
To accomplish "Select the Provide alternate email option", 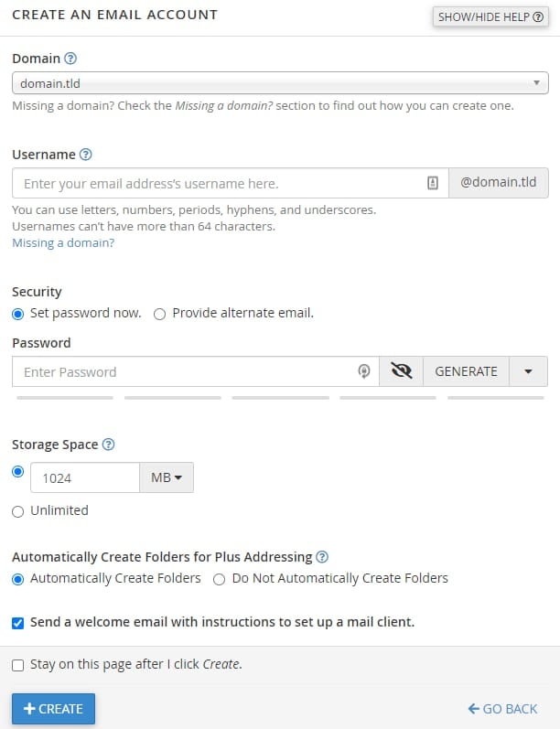I will click(x=160, y=314).
